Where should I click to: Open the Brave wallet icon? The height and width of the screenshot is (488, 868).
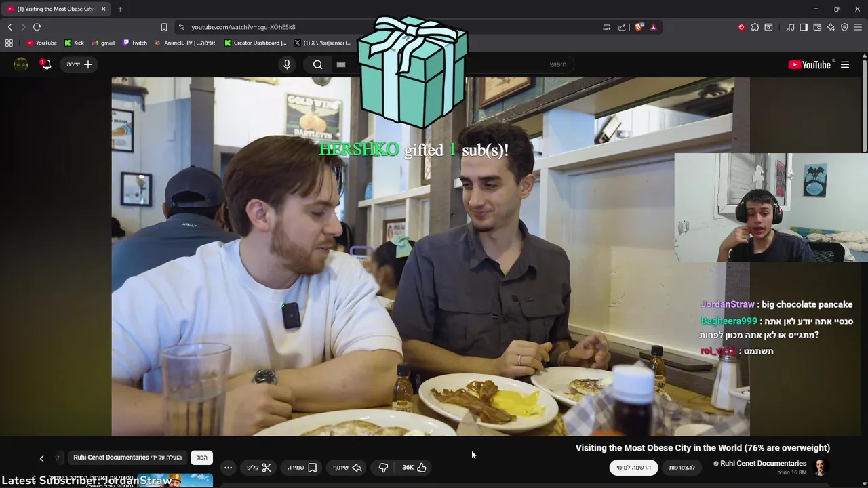point(817,27)
